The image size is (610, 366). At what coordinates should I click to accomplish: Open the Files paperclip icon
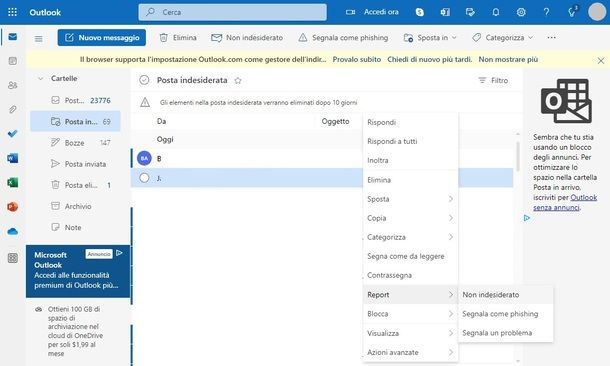pyautogui.click(x=12, y=109)
